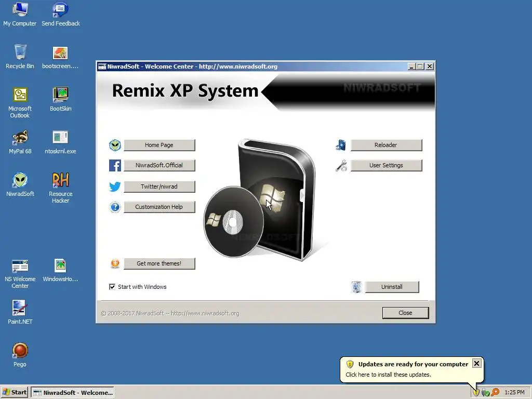Click the orange magnifier tray icon
The height and width of the screenshot is (399, 532).
coord(495,393)
